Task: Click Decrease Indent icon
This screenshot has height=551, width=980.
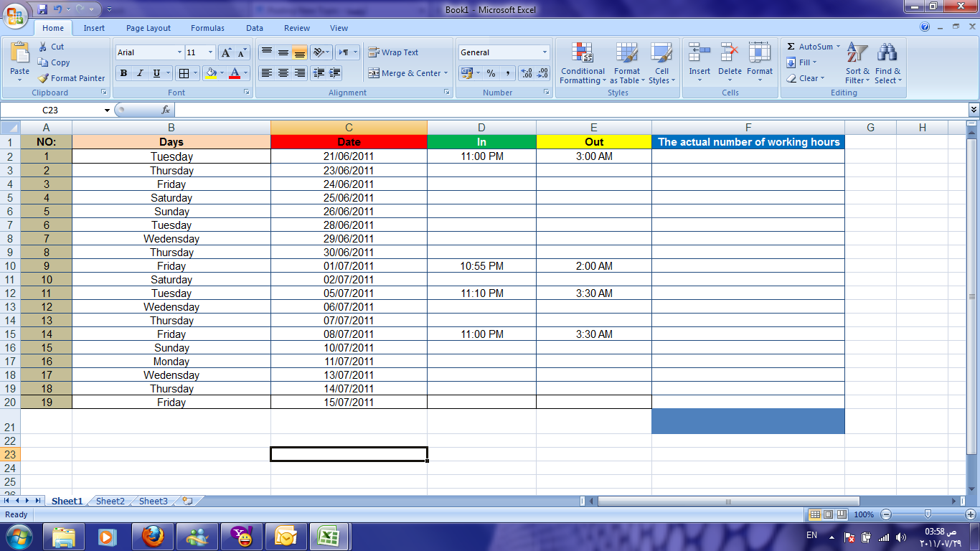Action: [319, 73]
